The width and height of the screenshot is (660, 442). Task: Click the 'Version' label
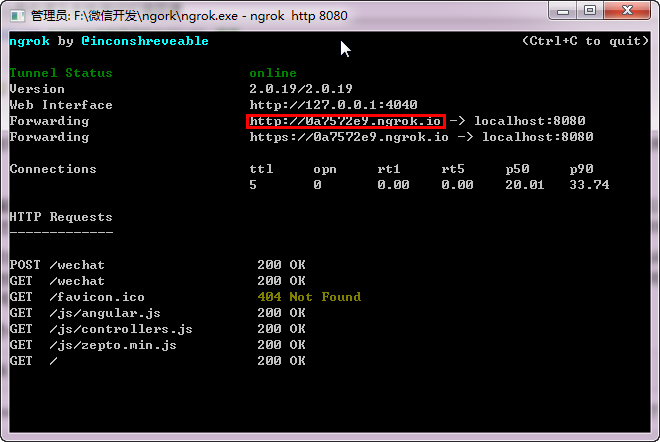coord(37,89)
